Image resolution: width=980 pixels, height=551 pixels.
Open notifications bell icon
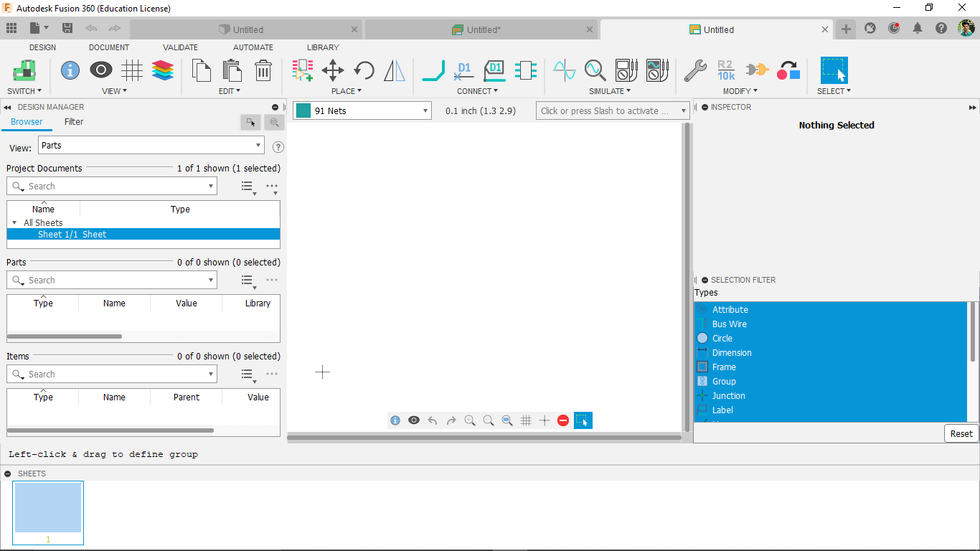point(918,29)
